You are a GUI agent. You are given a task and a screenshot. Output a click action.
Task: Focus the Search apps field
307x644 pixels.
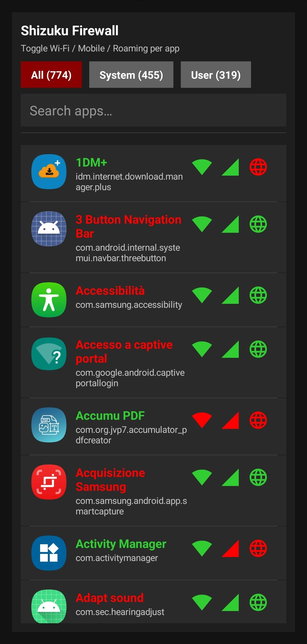pos(153,110)
